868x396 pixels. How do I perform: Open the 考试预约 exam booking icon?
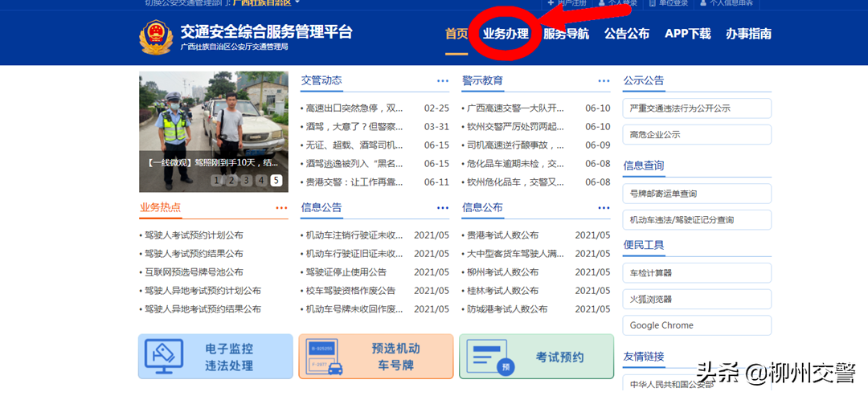tap(490, 357)
